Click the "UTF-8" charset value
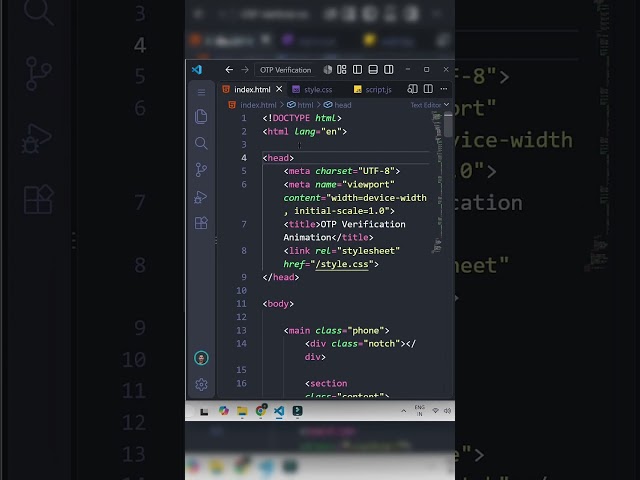The width and height of the screenshot is (640, 480). coord(376,171)
